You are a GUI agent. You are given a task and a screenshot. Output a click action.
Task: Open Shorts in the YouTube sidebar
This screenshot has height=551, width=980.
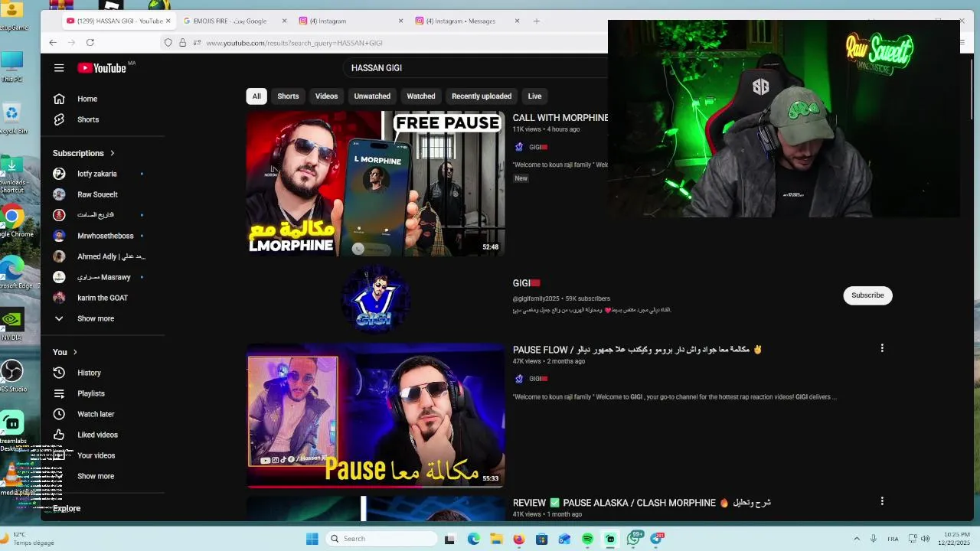[88, 119]
